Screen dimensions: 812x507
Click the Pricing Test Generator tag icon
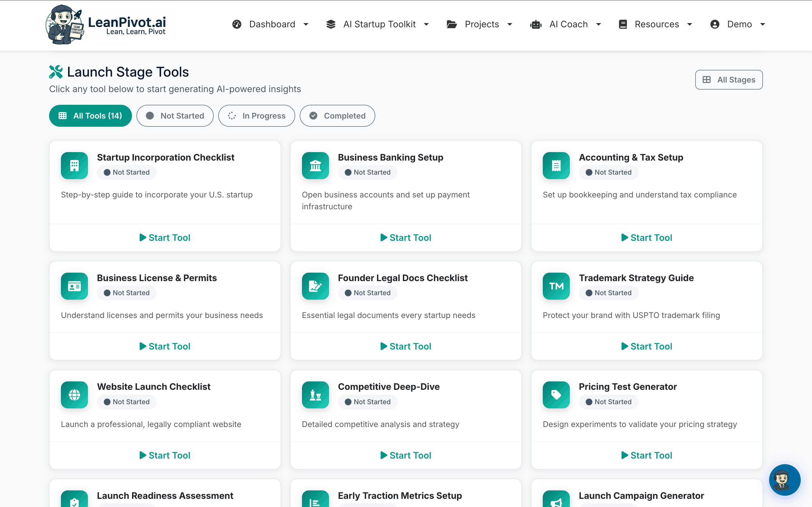(556, 395)
